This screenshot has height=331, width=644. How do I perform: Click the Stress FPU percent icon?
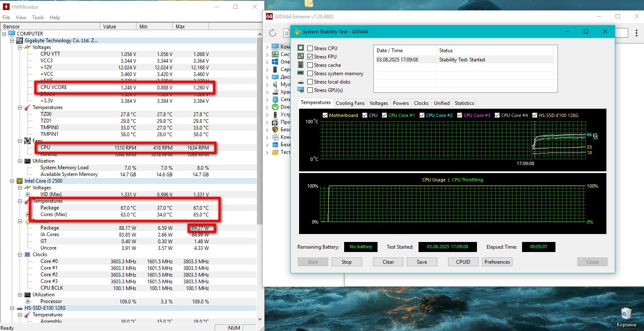tap(301, 56)
